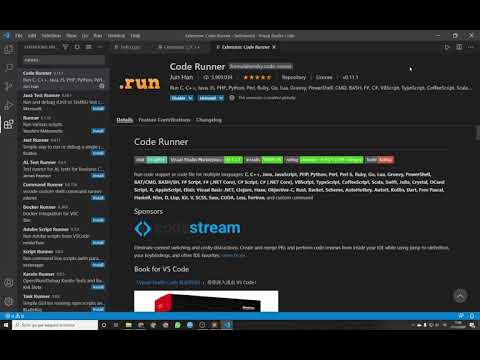Viewport: 480px width, 360px height.
Task: Click the manage gear on Code Runner list item
Action: [102, 86]
